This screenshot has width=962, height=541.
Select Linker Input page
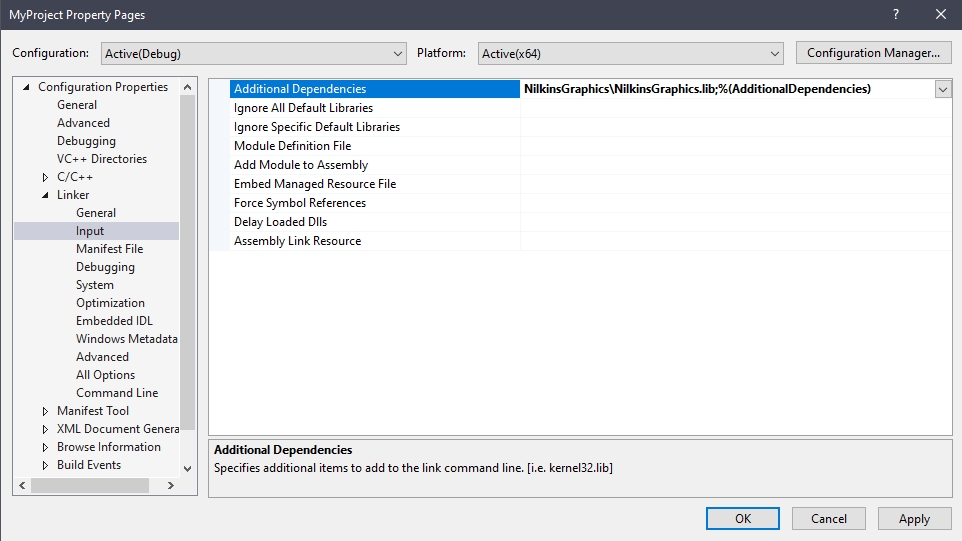coord(90,231)
